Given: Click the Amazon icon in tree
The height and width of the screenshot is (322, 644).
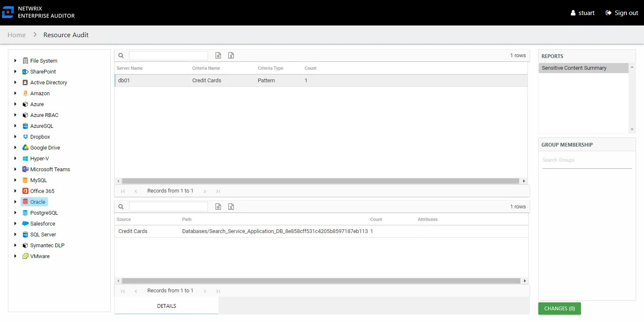Looking at the screenshot, I should (25, 93).
